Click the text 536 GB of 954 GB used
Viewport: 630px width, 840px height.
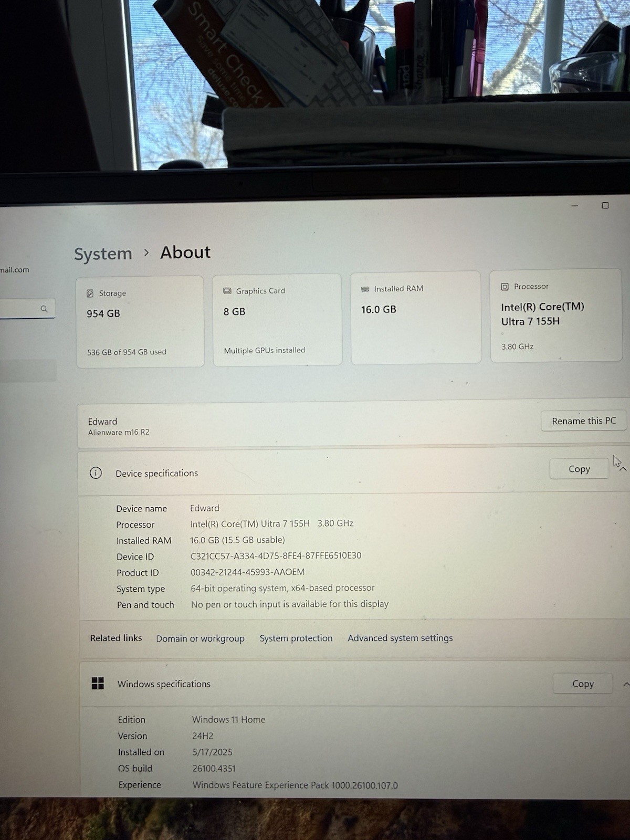[127, 352]
